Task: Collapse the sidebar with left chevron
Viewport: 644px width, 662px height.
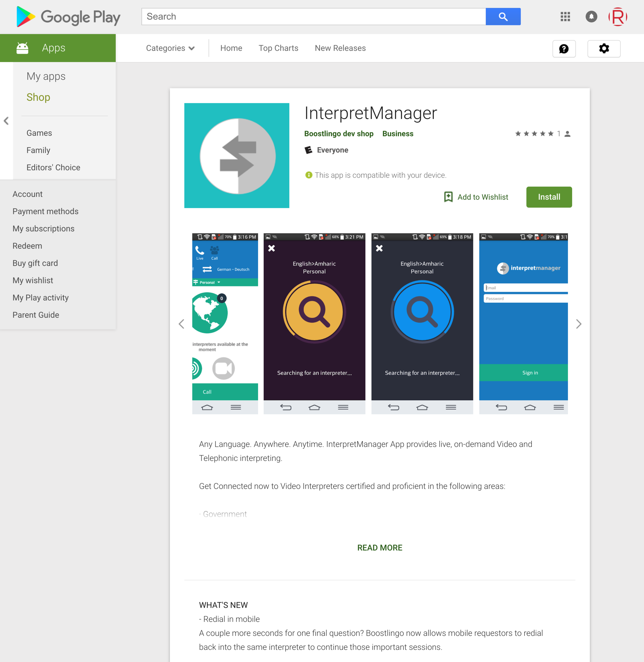Action: tap(6, 121)
